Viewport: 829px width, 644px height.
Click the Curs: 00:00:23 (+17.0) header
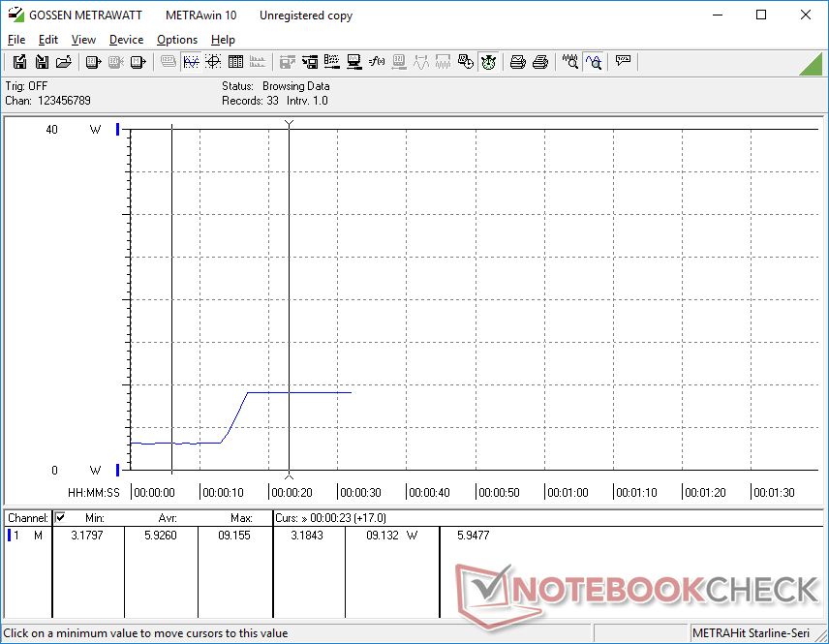click(330, 518)
